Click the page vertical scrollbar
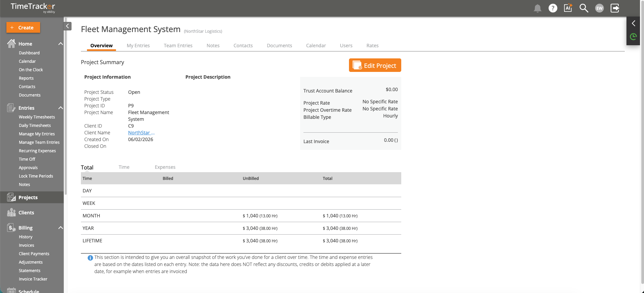This screenshot has width=644, height=293. click(642, 142)
